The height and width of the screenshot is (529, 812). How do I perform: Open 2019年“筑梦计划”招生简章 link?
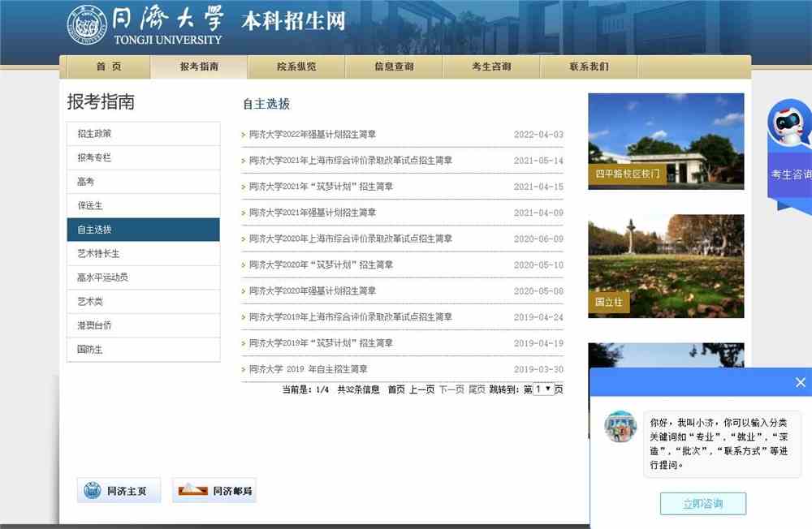click(321, 343)
